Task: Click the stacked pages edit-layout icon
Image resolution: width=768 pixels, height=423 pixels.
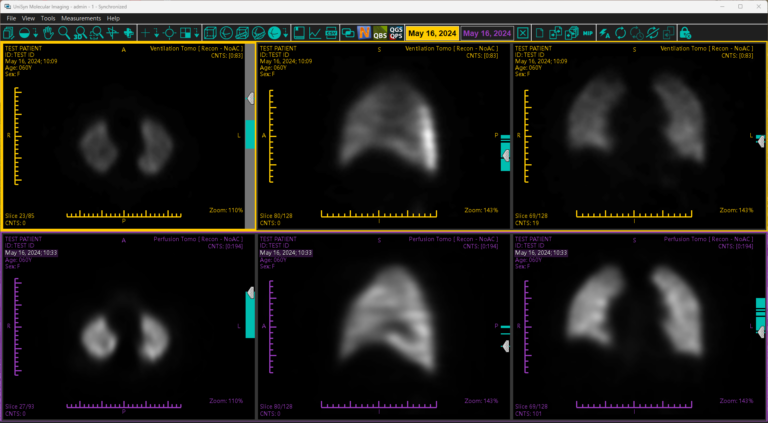Action: [x=8, y=33]
